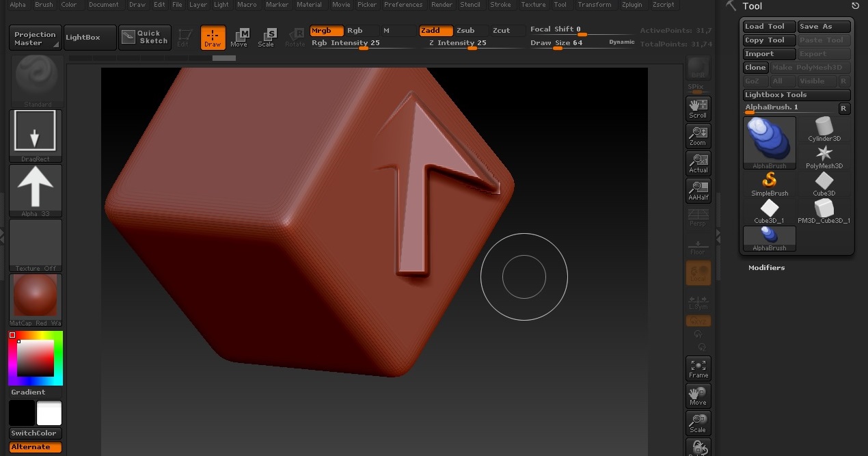868x456 pixels.
Task: Open the Preferences menu
Action: (403, 5)
